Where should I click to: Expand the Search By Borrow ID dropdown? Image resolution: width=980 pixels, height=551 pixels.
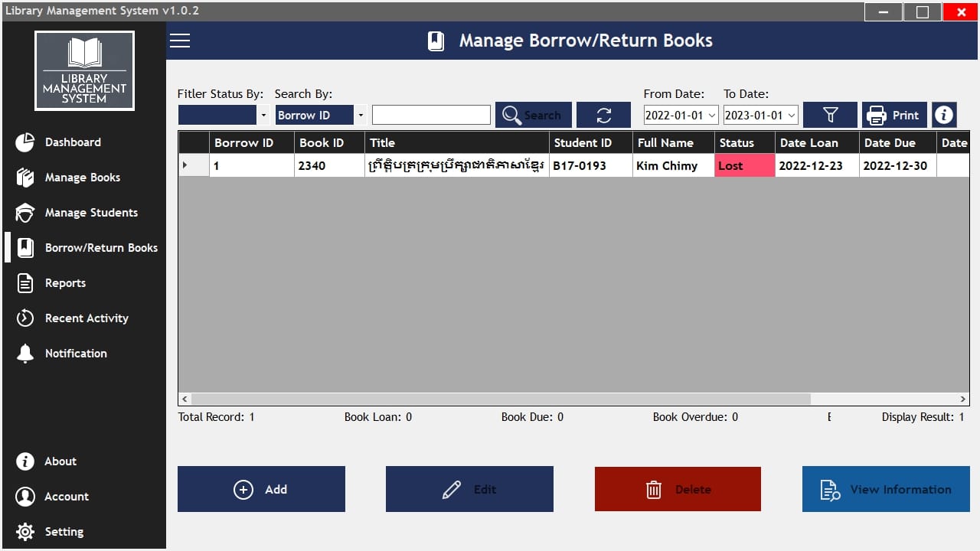tap(360, 115)
